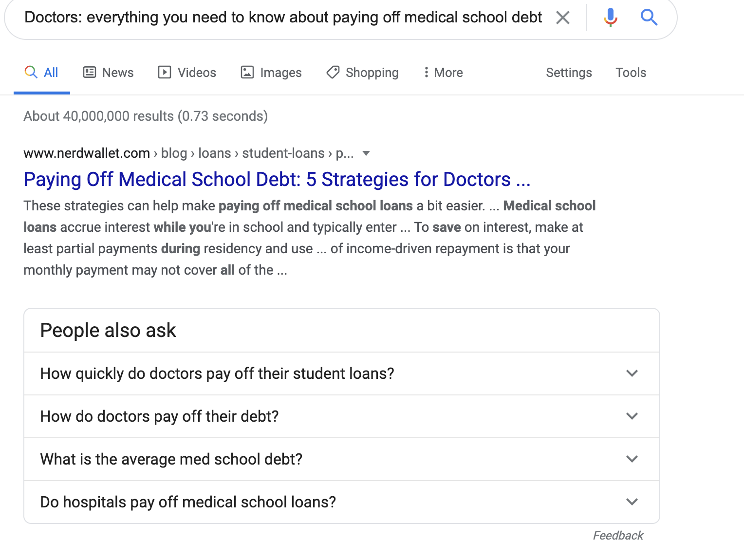
Task: Click the Feedback link
Action: coord(617,535)
